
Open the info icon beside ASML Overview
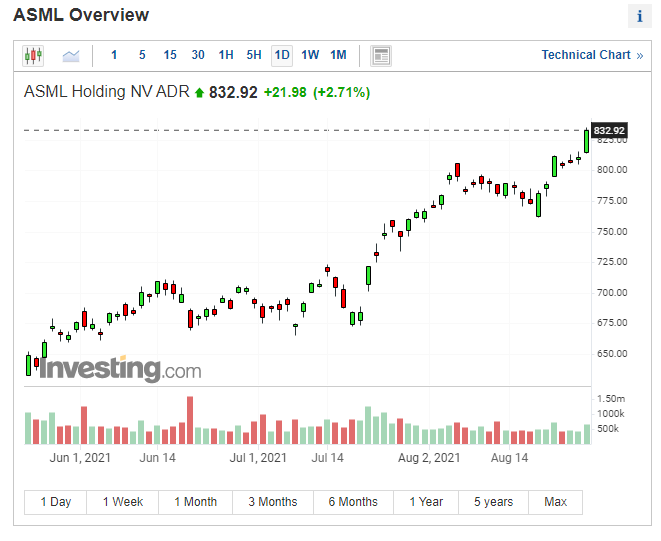(x=640, y=16)
